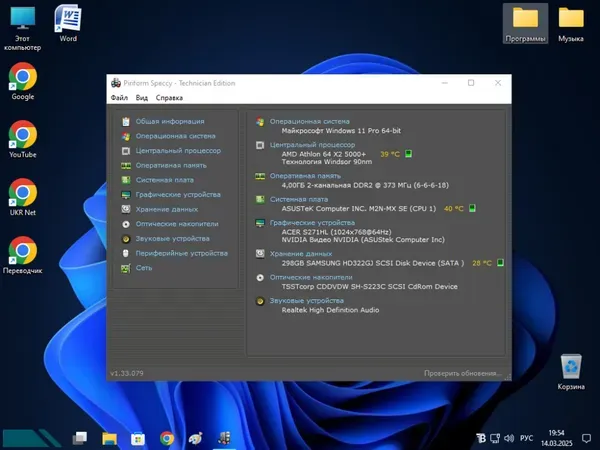
Task: Open the Paint palette taskbar icon
Action: pos(196,439)
